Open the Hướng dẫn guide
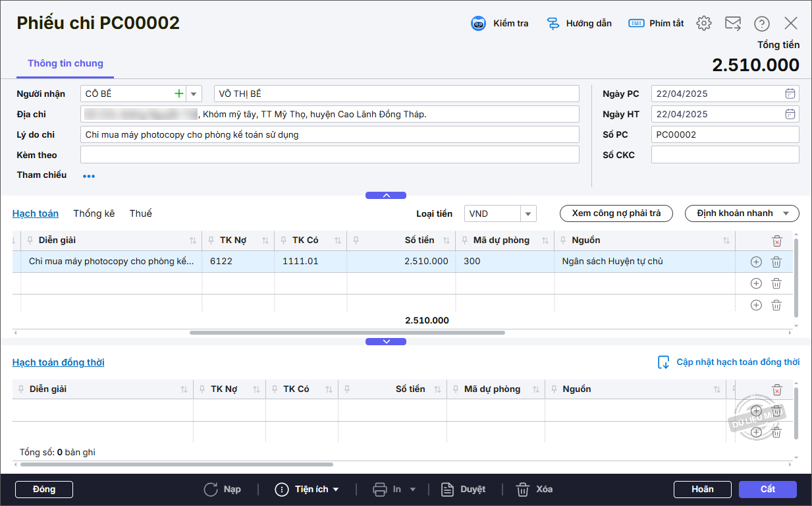The image size is (812, 506). pyautogui.click(x=579, y=24)
